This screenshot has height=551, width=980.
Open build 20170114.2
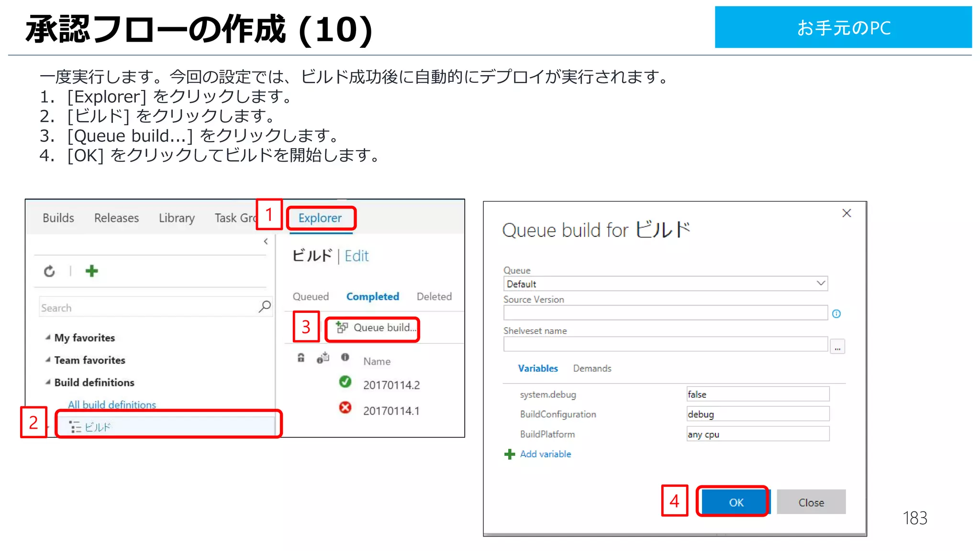(x=391, y=385)
